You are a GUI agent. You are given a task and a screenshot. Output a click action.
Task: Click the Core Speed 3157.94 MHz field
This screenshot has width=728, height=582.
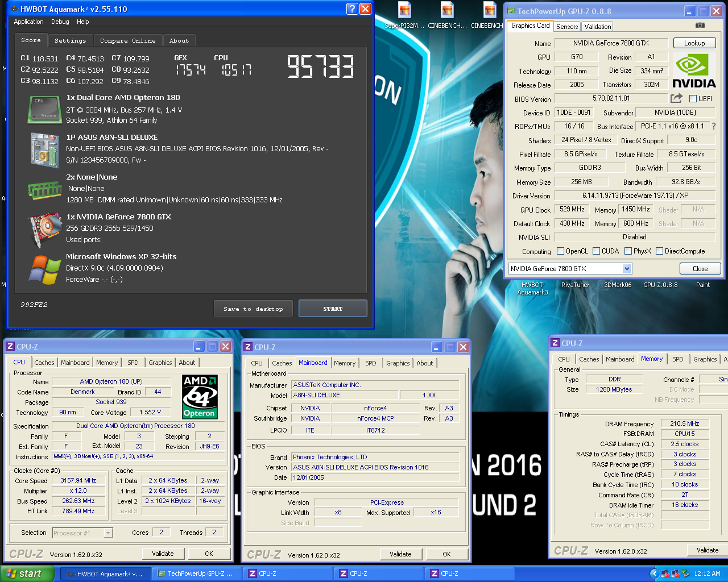point(78,481)
